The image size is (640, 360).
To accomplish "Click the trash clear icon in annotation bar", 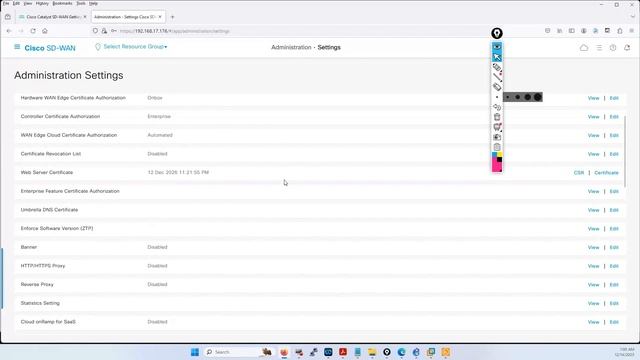I will pos(497,117).
